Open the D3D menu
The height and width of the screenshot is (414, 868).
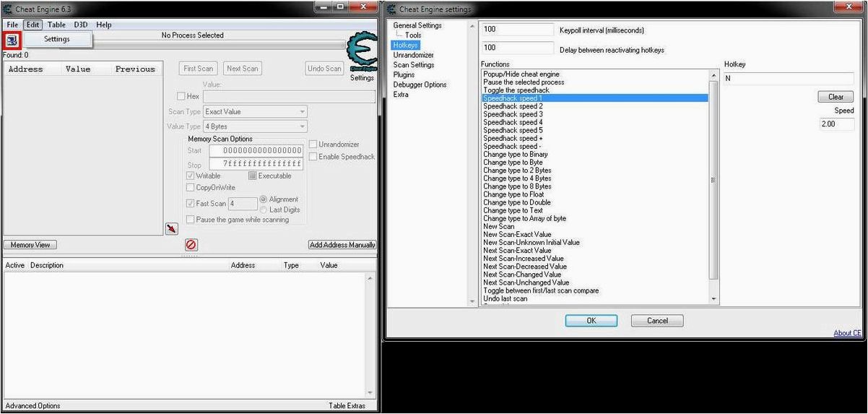(x=80, y=25)
